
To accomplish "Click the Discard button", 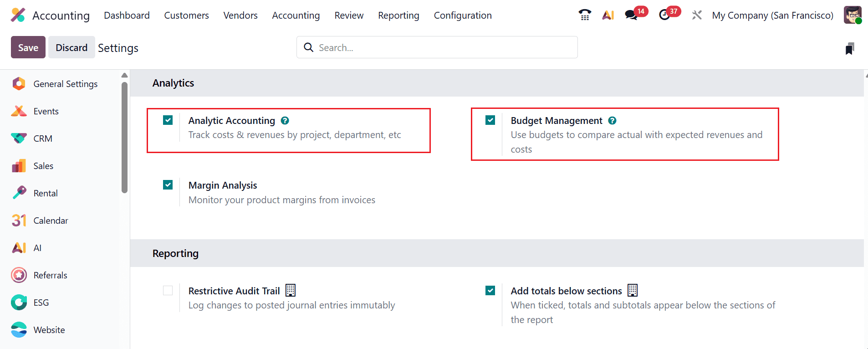I will coord(71,47).
